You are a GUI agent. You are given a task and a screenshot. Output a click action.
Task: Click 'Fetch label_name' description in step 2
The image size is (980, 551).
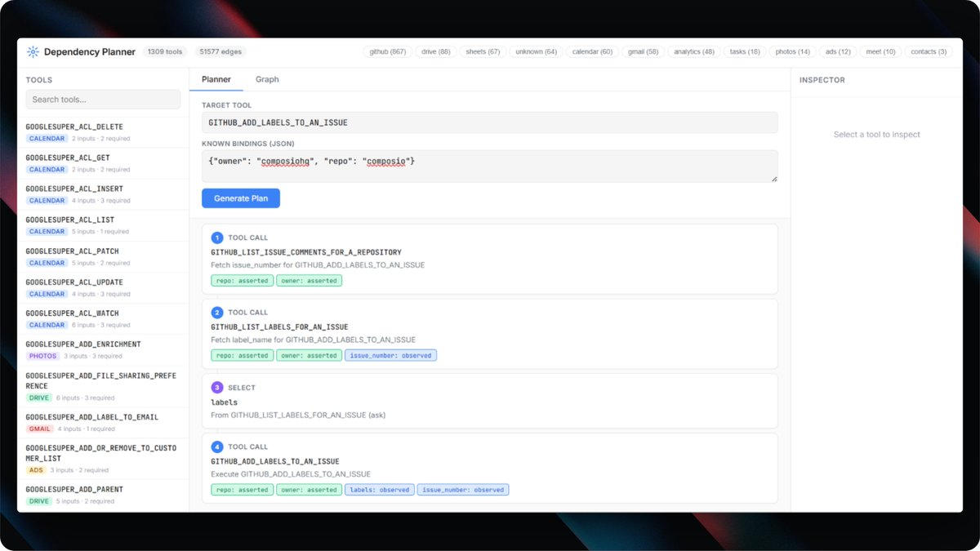(313, 340)
